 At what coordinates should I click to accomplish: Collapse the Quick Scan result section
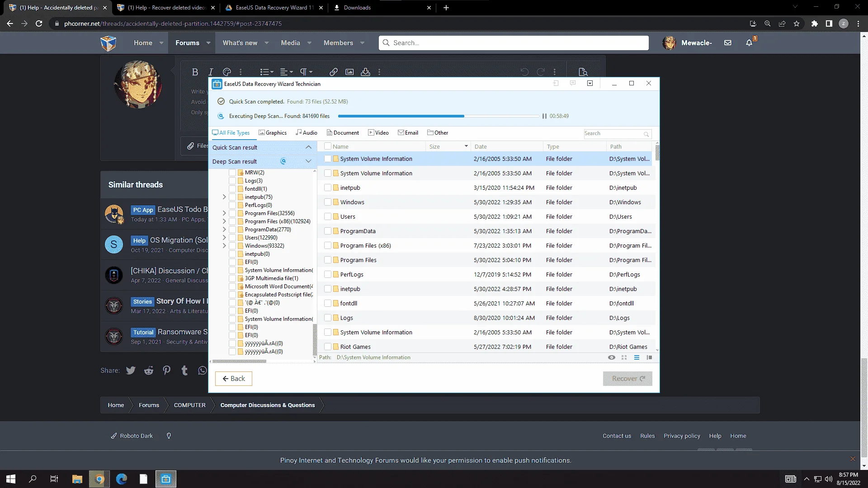click(x=308, y=147)
